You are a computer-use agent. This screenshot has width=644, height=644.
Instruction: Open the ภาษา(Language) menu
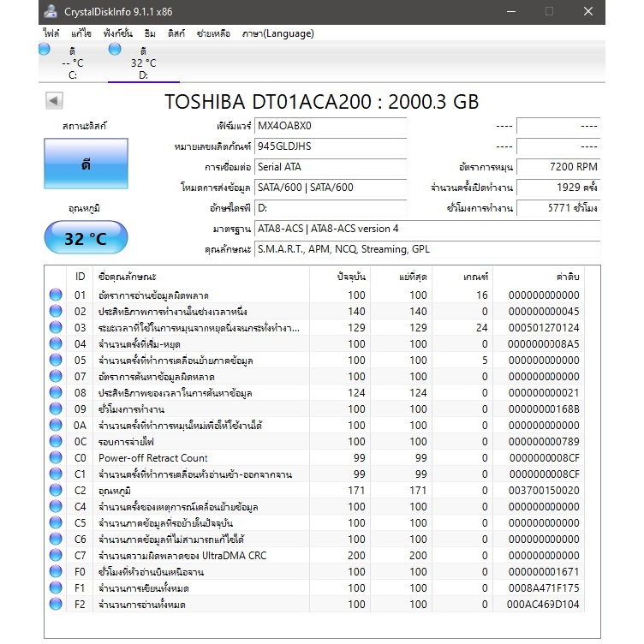pyautogui.click(x=278, y=33)
